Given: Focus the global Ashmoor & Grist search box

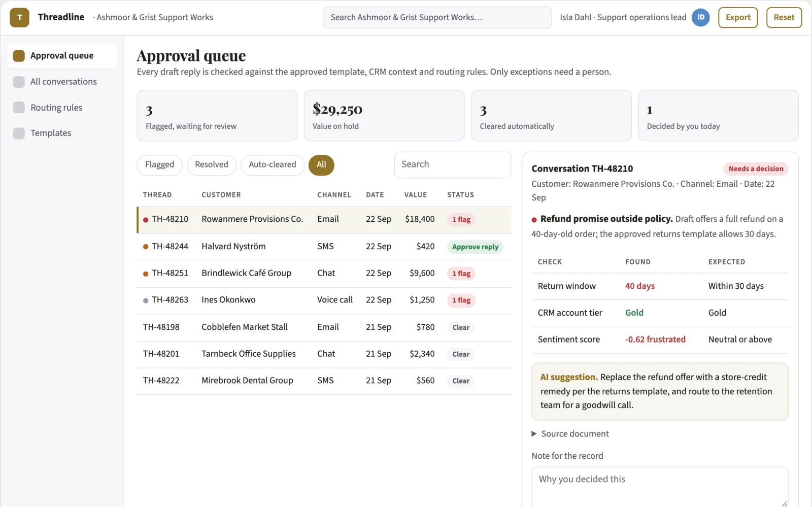Looking at the screenshot, I should tap(437, 17).
